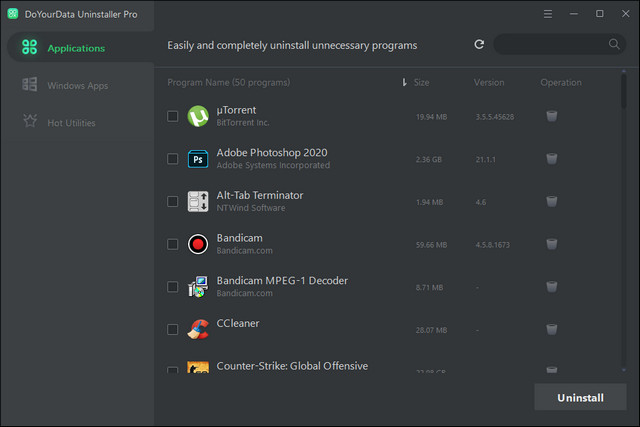
Task: Click the refresh program list icon
Action: [479, 45]
